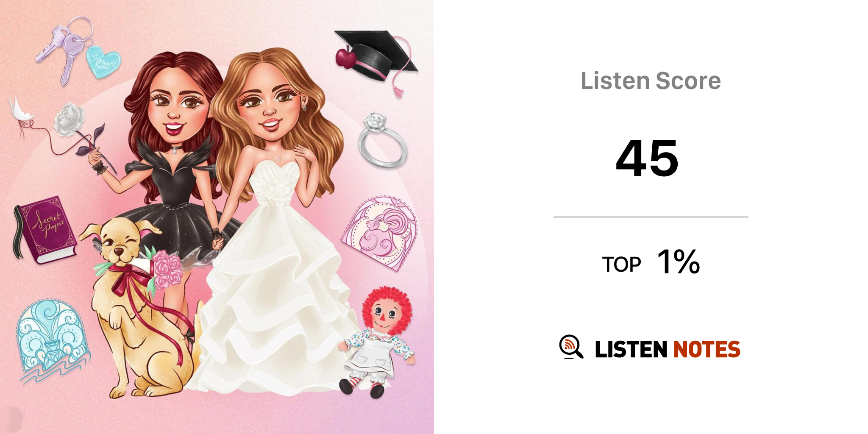The width and height of the screenshot is (868, 434).
Task: Open the LISTEN NOTES brand text link
Action: coord(668,349)
